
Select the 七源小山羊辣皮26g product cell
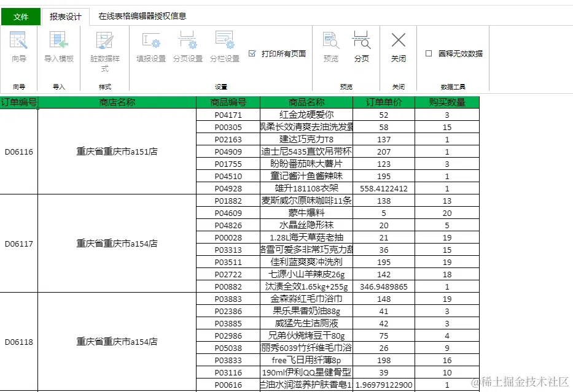pos(306,274)
